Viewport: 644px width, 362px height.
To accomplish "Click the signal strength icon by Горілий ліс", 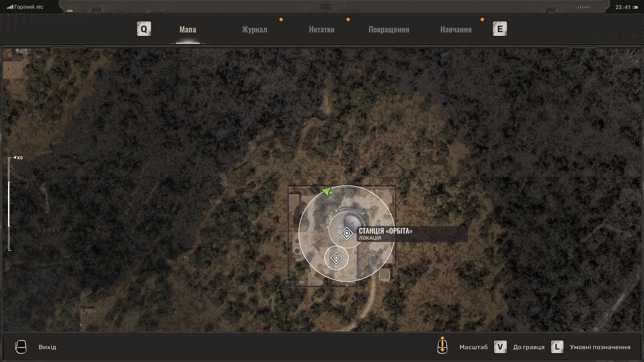I will coord(10,7).
